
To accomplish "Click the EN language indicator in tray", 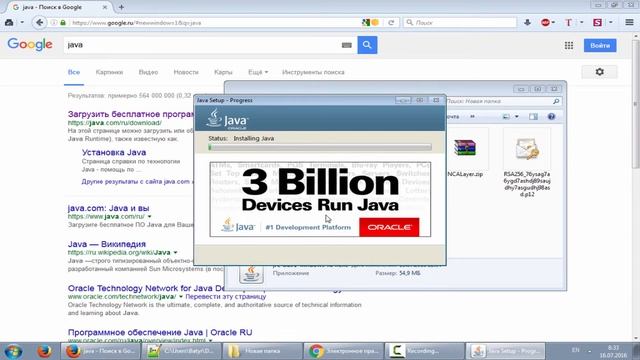I will [576, 350].
